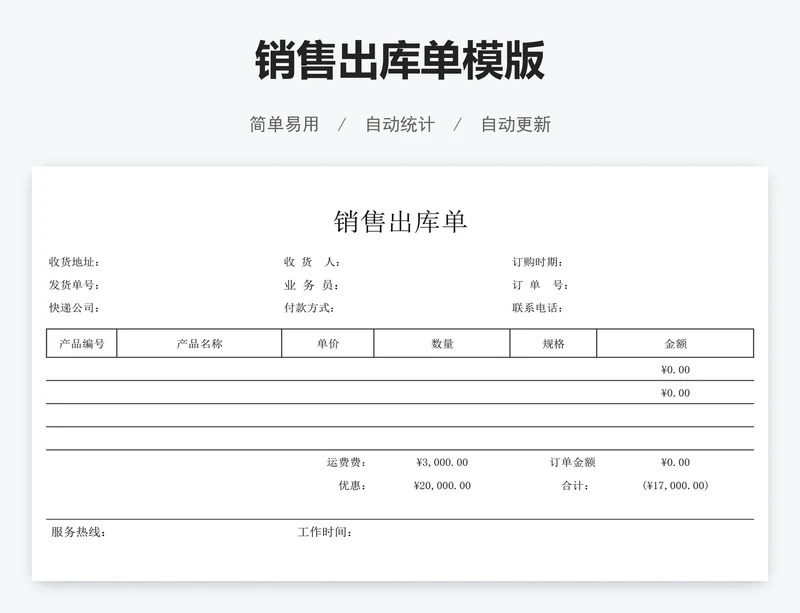This screenshot has height=613, width=800.
Task: Click the ¥0.00 order amount value
Action: (x=676, y=462)
